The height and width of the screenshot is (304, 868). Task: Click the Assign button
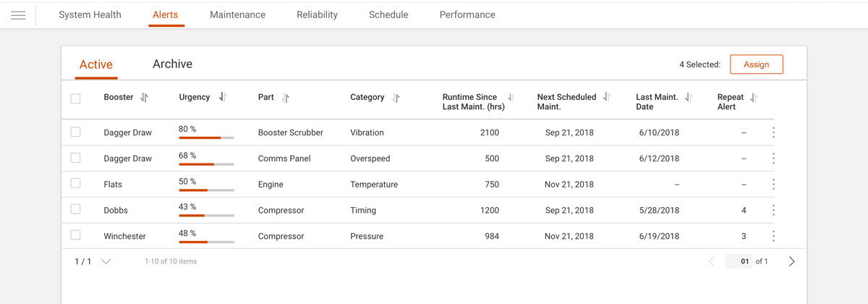(756, 64)
